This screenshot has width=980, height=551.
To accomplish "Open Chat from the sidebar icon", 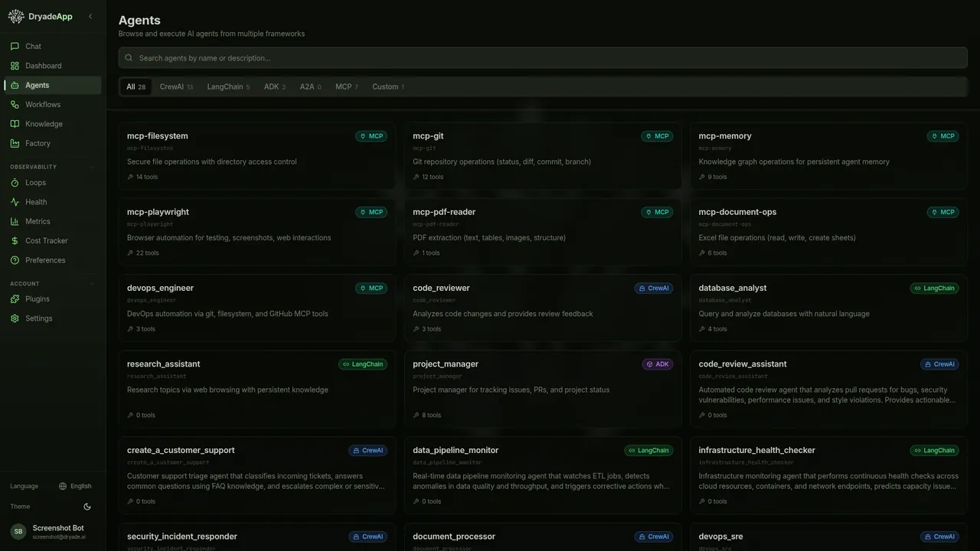I will [x=15, y=46].
